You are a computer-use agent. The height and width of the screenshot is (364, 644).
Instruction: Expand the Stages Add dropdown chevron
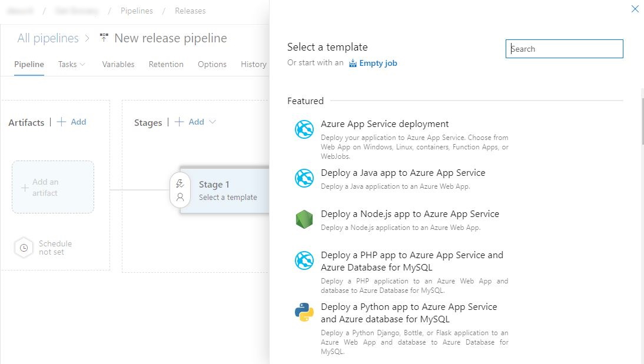[x=213, y=122]
